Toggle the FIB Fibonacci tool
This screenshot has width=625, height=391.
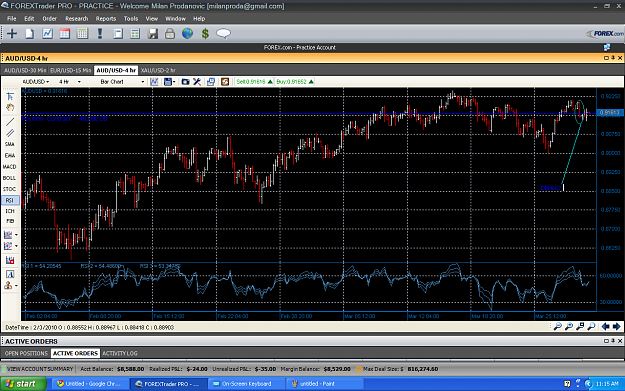(10, 221)
